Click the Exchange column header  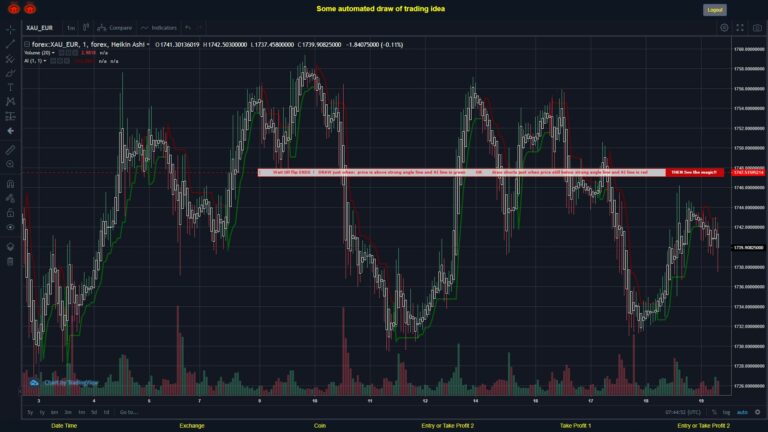pos(192,426)
